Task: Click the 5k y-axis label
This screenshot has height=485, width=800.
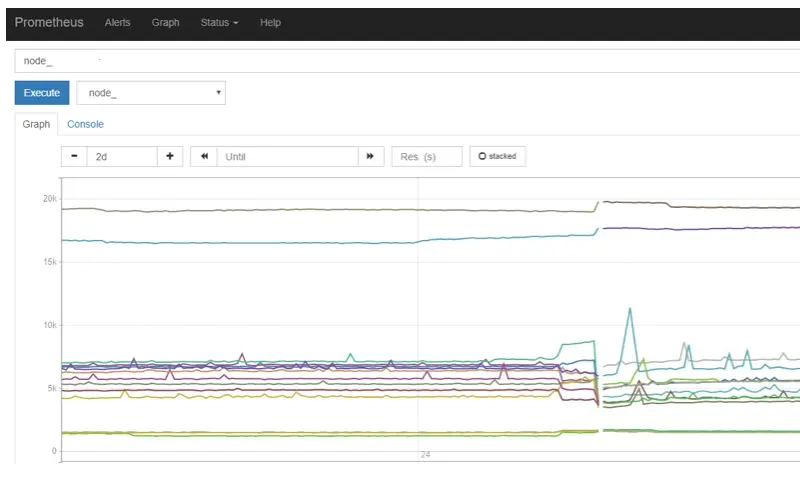Action: point(52,388)
